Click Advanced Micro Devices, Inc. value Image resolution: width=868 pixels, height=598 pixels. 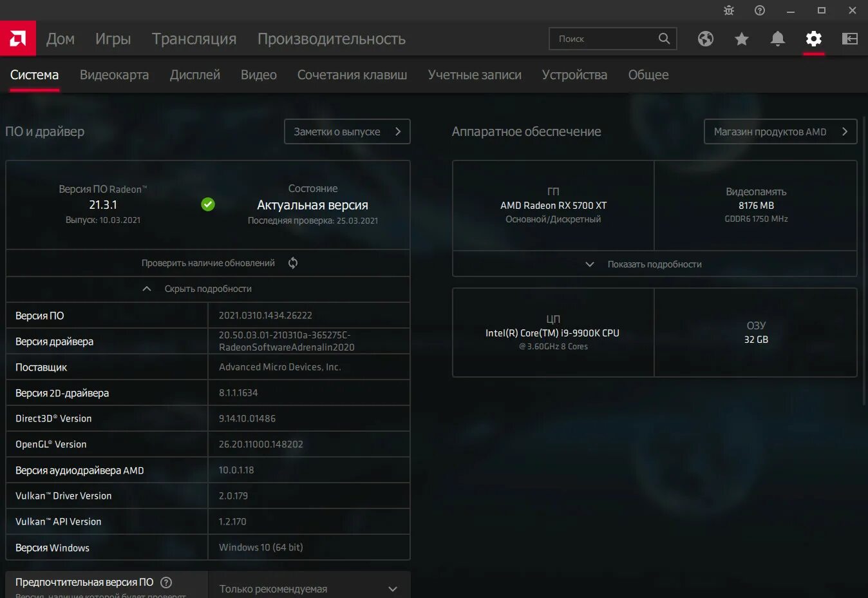click(x=280, y=367)
